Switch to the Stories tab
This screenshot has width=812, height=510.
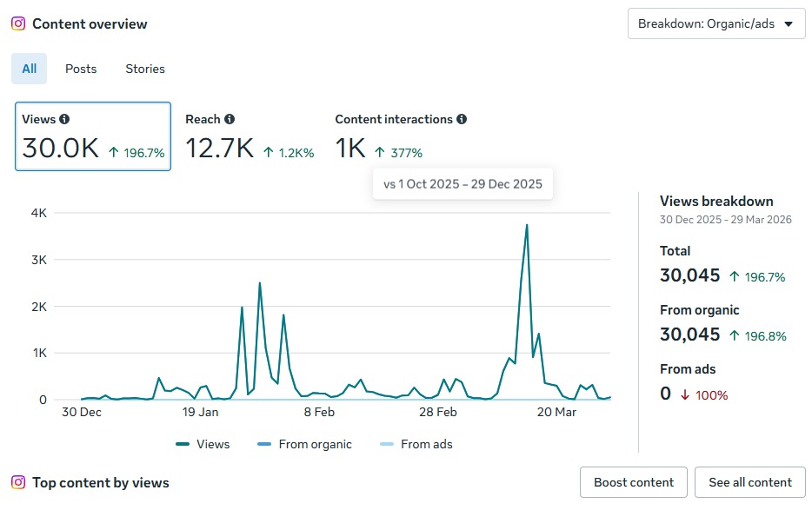coord(145,69)
